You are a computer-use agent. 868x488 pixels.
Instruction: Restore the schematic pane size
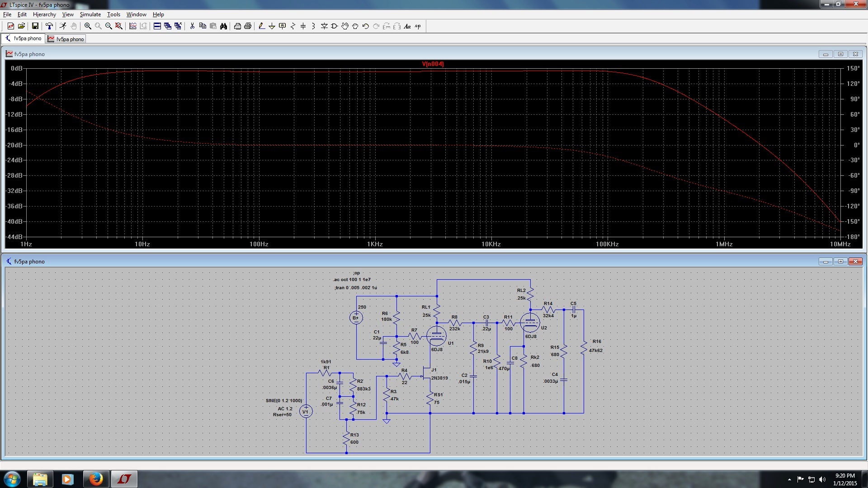coord(840,262)
